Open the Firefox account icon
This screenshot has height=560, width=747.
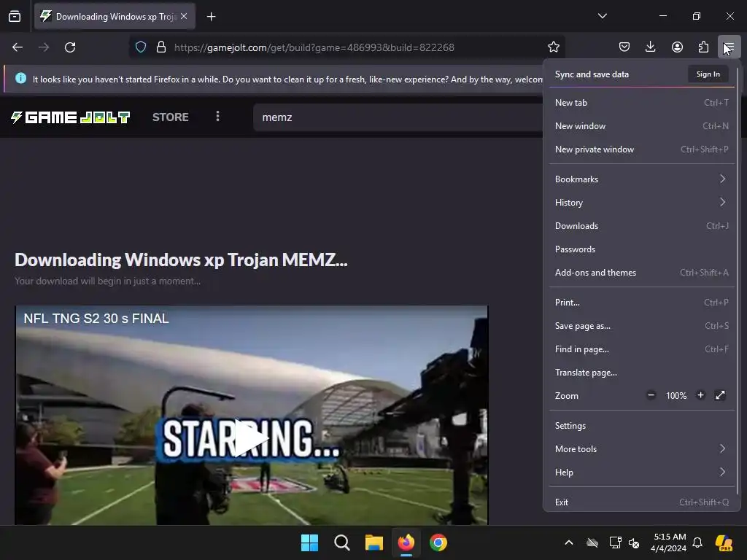(x=677, y=47)
